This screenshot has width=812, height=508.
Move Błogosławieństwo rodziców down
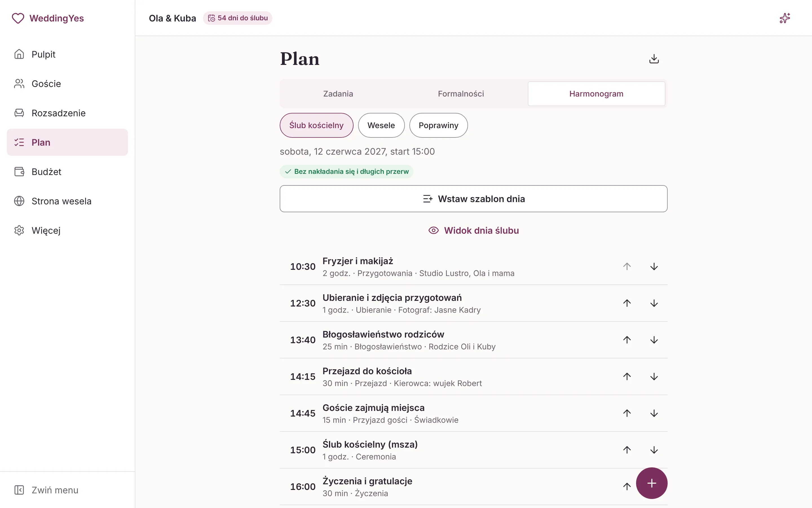654,340
